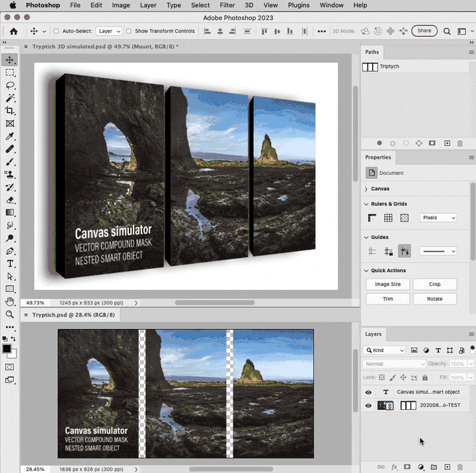Enable Show Transform Controls checkbox
The width and height of the screenshot is (476, 473).
click(129, 31)
